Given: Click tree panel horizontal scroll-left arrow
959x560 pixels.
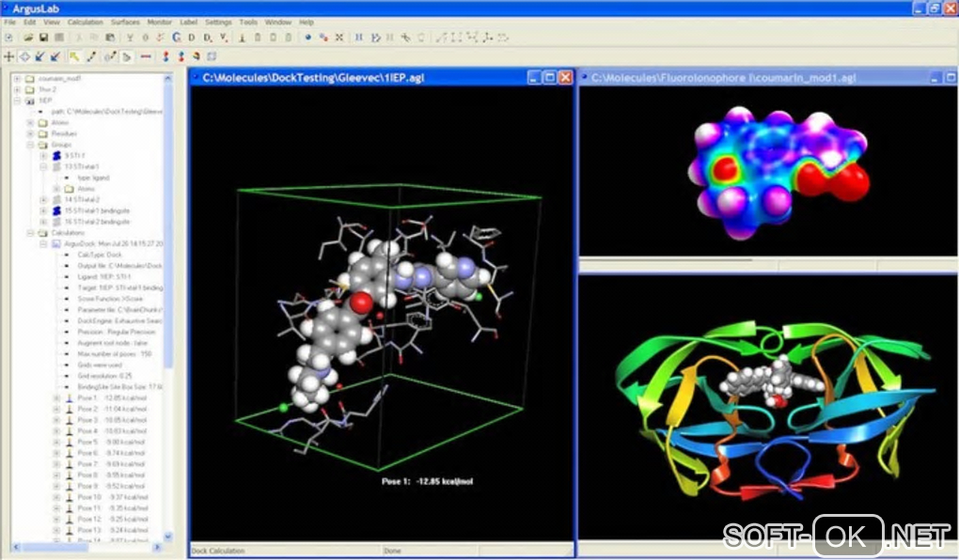Looking at the screenshot, I should pos(17,547).
